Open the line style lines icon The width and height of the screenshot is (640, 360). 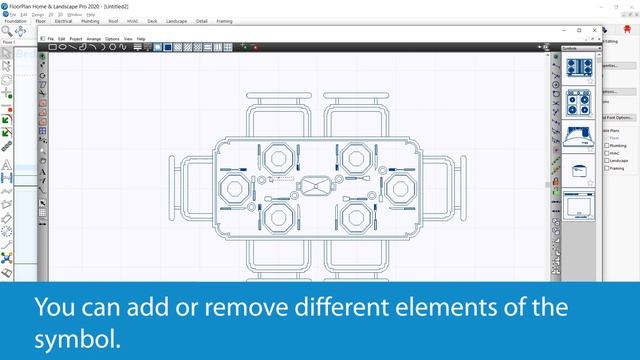coord(138,47)
